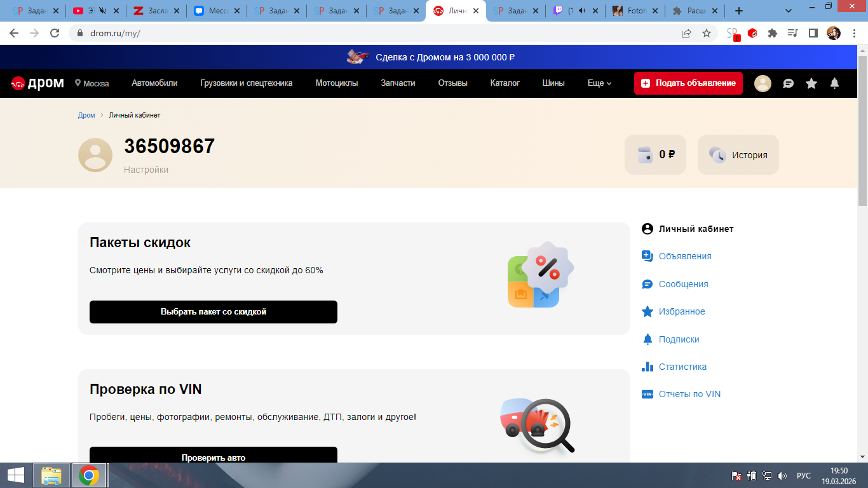
Task: Open the volume control in the system tray
Action: click(x=782, y=475)
